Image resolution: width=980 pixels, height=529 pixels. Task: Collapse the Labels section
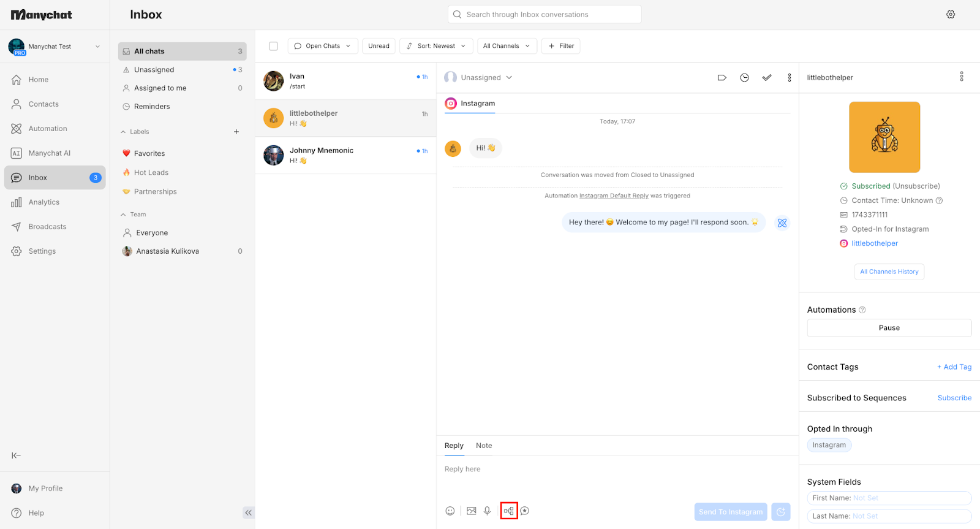(123, 132)
